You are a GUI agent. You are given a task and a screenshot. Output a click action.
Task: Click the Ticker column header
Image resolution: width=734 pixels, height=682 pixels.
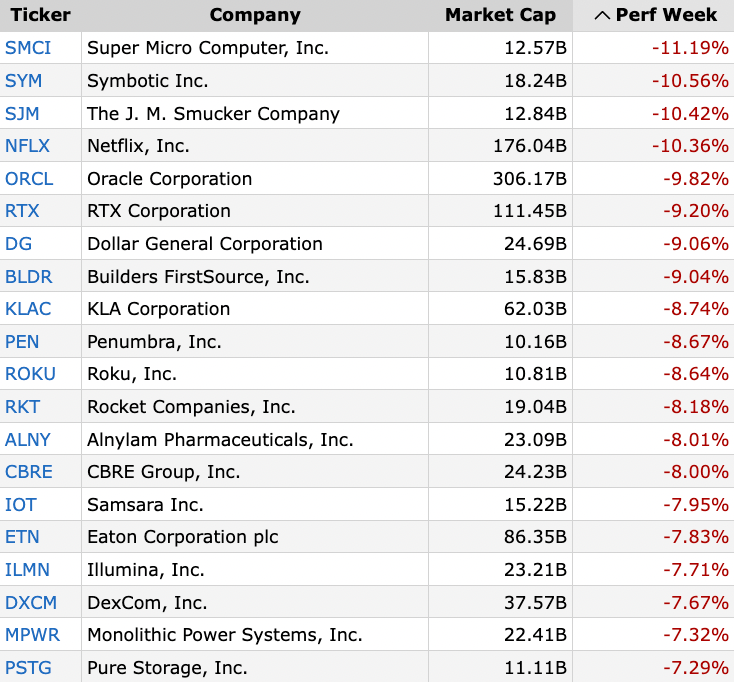click(40, 15)
